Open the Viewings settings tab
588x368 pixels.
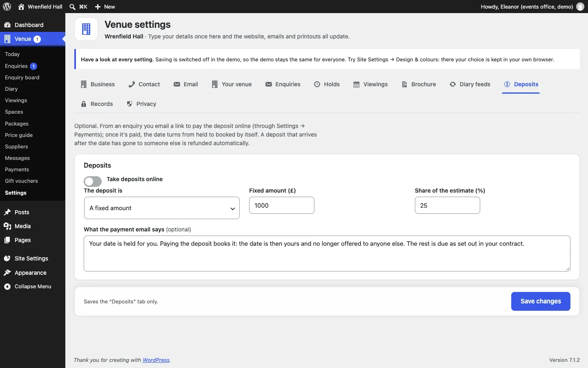click(x=371, y=84)
